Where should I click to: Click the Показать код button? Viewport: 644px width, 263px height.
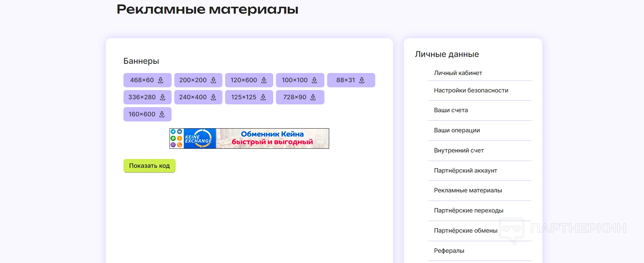click(149, 166)
